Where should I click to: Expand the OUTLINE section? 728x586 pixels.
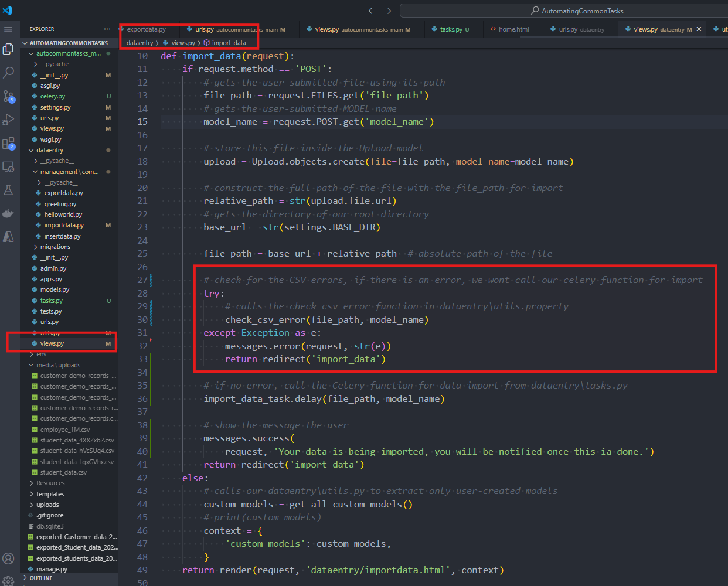69,578
